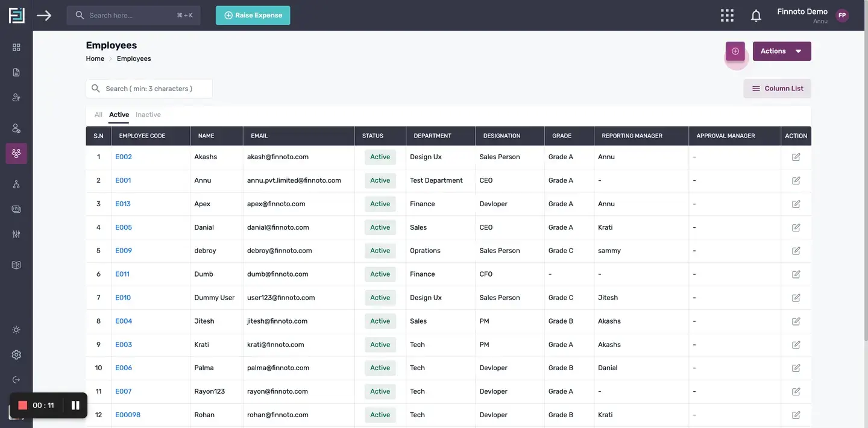868x428 pixels.
Task: Click the Oprations department cell
Action: (425, 251)
